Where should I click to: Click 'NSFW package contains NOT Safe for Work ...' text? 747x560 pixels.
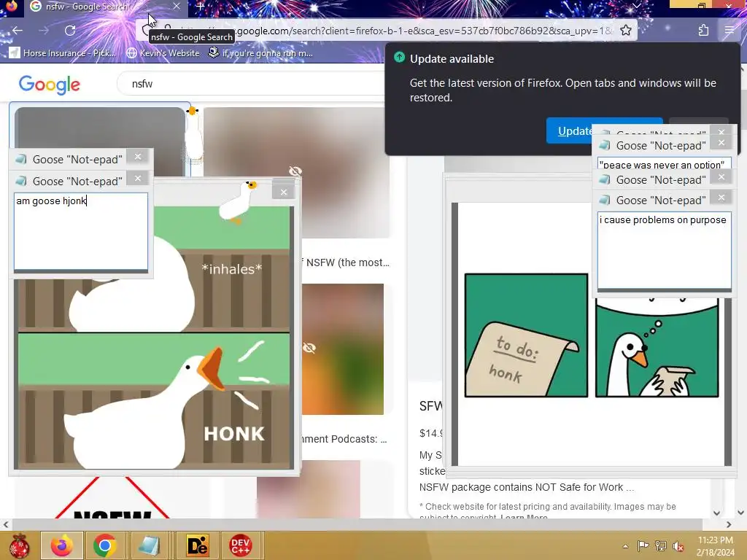tap(527, 487)
